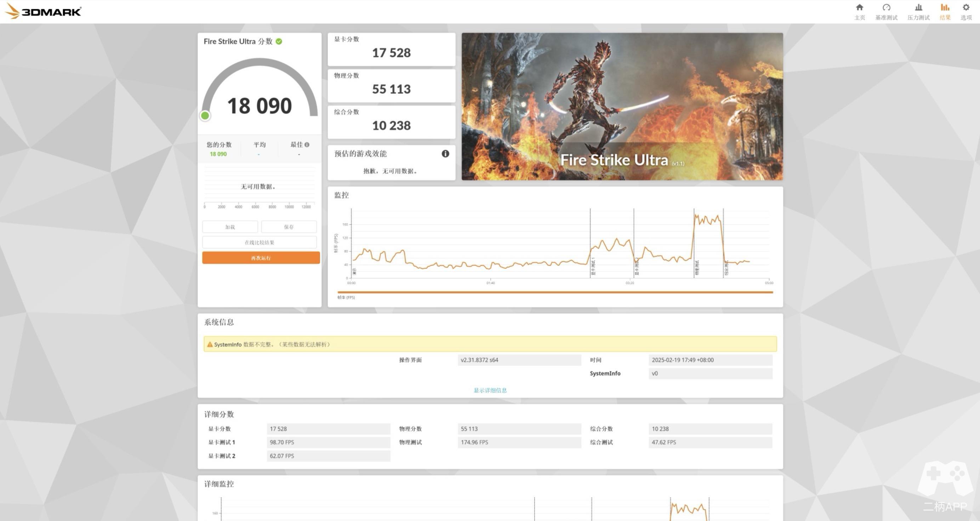Open the Options gear icon
The image size is (980, 521).
coord(965,7)
